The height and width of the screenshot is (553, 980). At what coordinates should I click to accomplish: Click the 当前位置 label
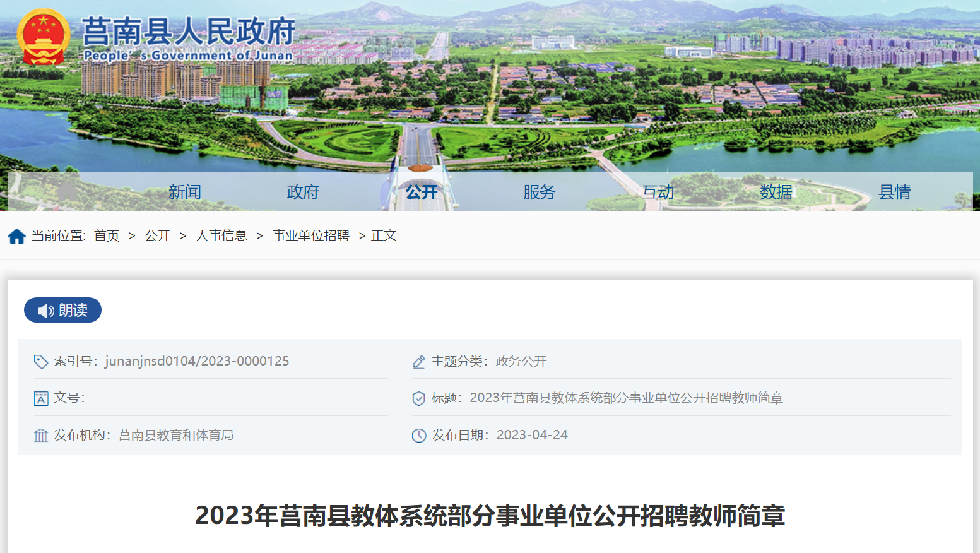coord(59,235)
